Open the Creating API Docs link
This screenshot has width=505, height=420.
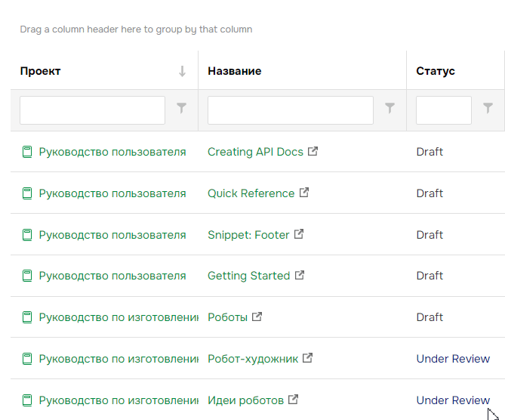click(255, 152)
